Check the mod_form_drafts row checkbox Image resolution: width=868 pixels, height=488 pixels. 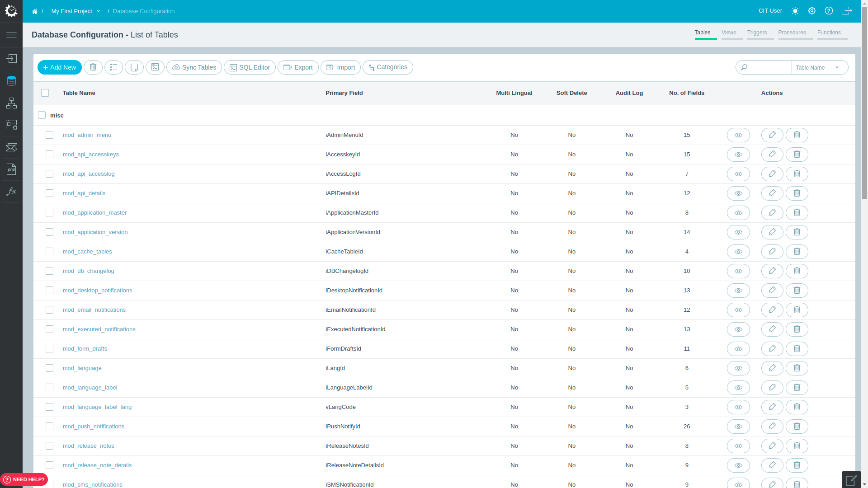(x=49, y=349)
